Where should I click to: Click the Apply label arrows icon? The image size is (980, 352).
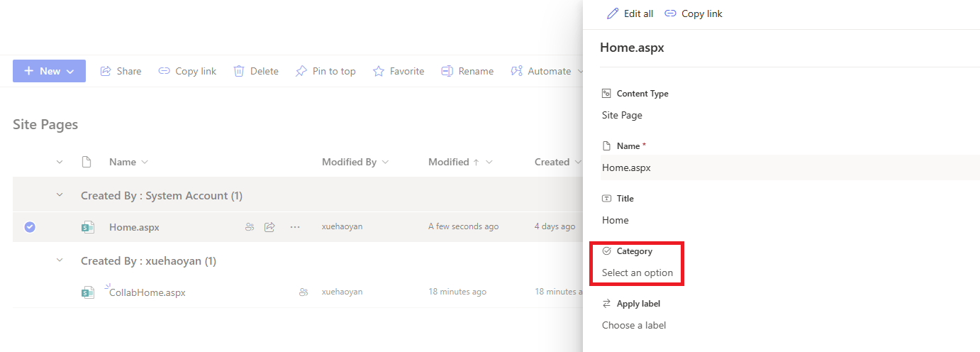606,303
